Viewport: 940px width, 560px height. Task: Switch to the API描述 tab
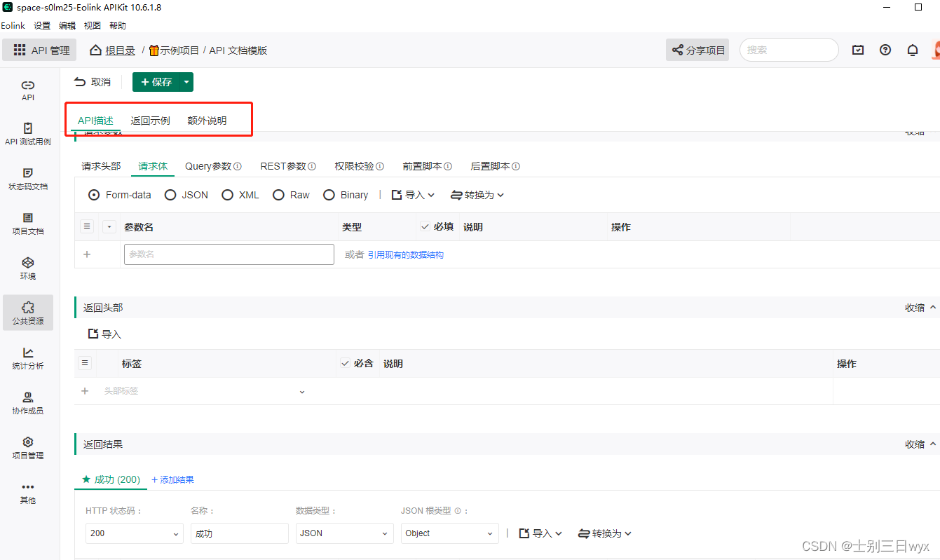pyautogui.click(x=95, y=121)
